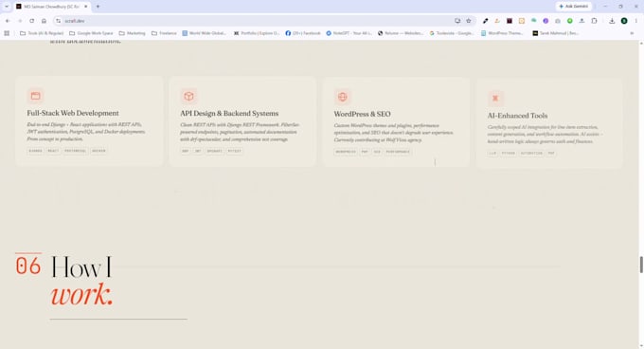Screen dimensions: 644x349
Task: Click the AI-Enhanced Tools card icon
Action: pyautogui.click(x=495, y=99)
